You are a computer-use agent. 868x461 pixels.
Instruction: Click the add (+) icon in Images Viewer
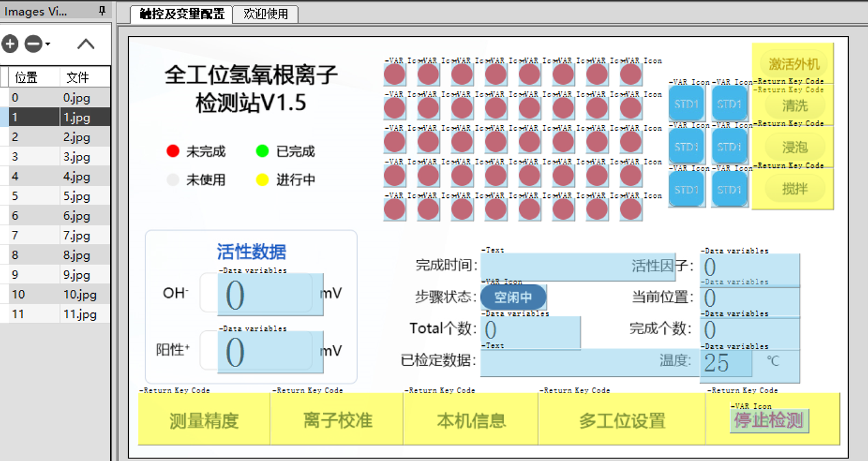10,44
